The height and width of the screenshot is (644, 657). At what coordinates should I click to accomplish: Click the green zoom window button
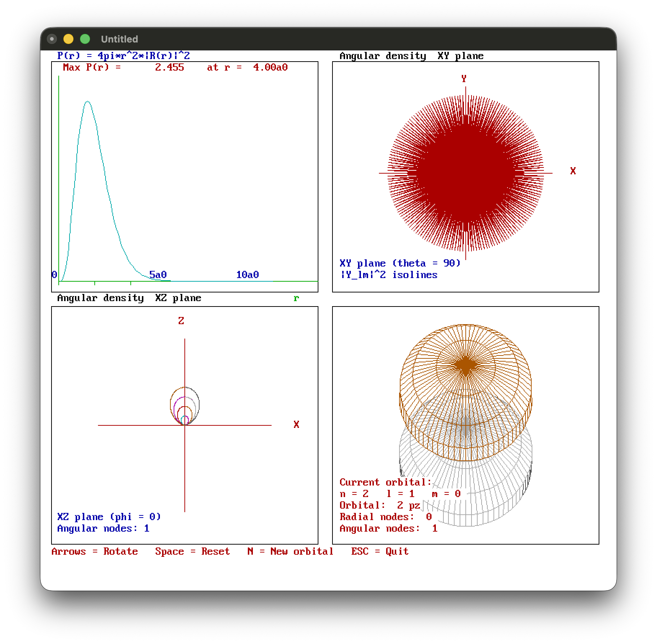click(x=85, y=39)
